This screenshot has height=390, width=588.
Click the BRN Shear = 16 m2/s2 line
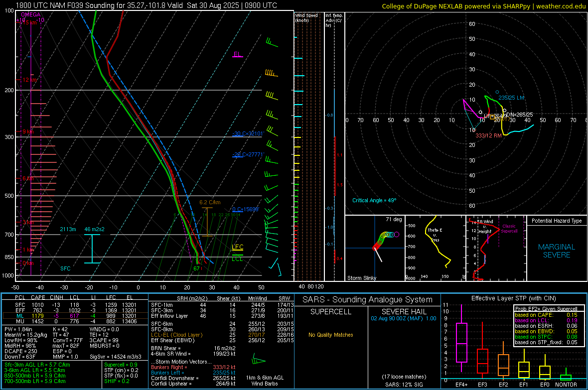pos(193,348)
